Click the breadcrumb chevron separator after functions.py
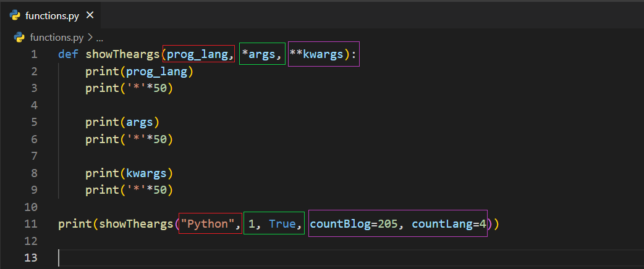Viewport: 644px width, 269px height. coord(90,37)
